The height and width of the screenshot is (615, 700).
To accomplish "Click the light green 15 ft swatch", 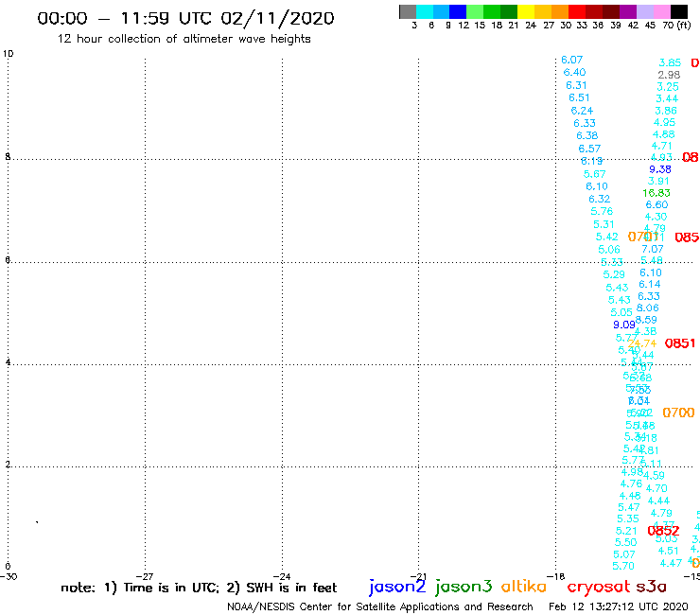I will (475, 11).
